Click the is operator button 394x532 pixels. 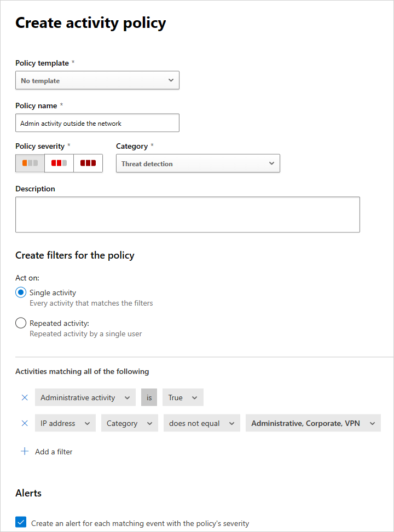[x=149, y=397]
